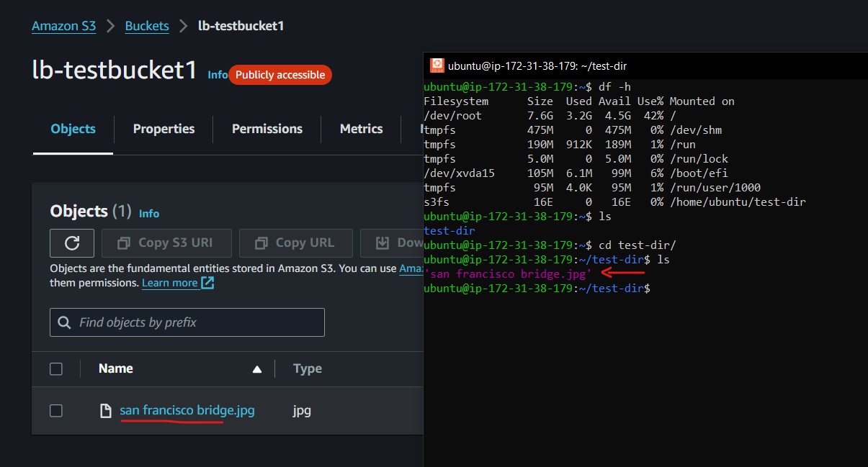Click the Metrics tab label
868x467 pixels.
tap(361, 129)
